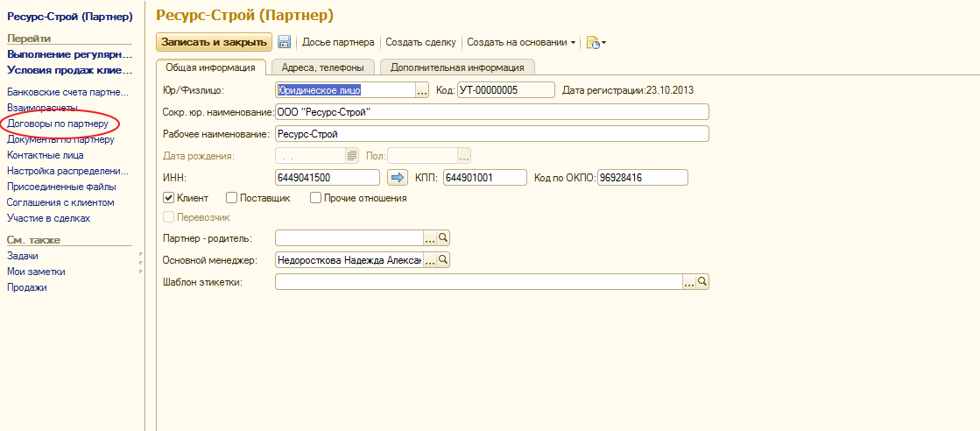Click into the КПП input field
The width and height of the screenshot is (980, 431).
click(483, 178)
